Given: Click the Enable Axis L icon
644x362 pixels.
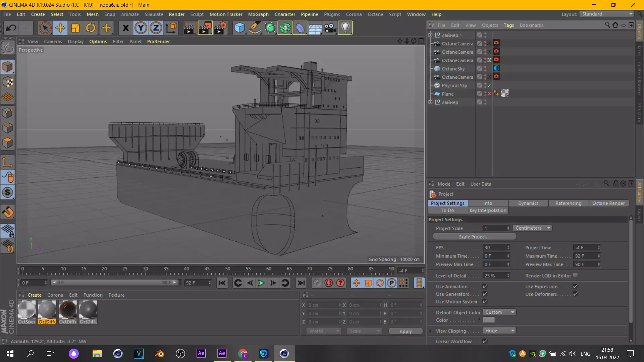Looking at the screenshot, I should [x=7, y=162].
